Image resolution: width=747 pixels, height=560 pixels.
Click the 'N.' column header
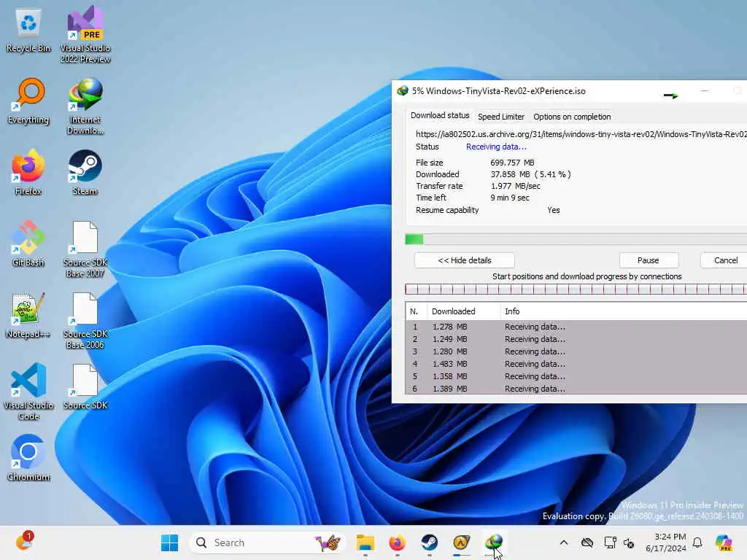pos(417,311)
